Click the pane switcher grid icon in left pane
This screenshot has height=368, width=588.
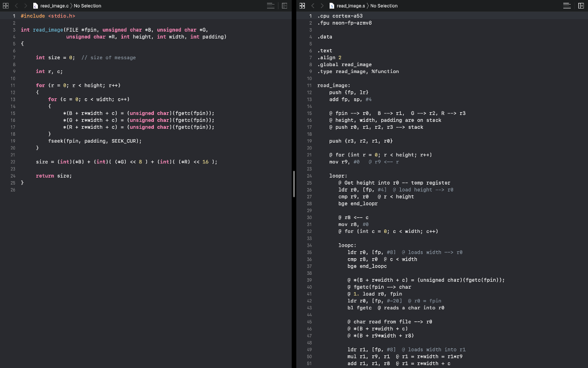6,6
